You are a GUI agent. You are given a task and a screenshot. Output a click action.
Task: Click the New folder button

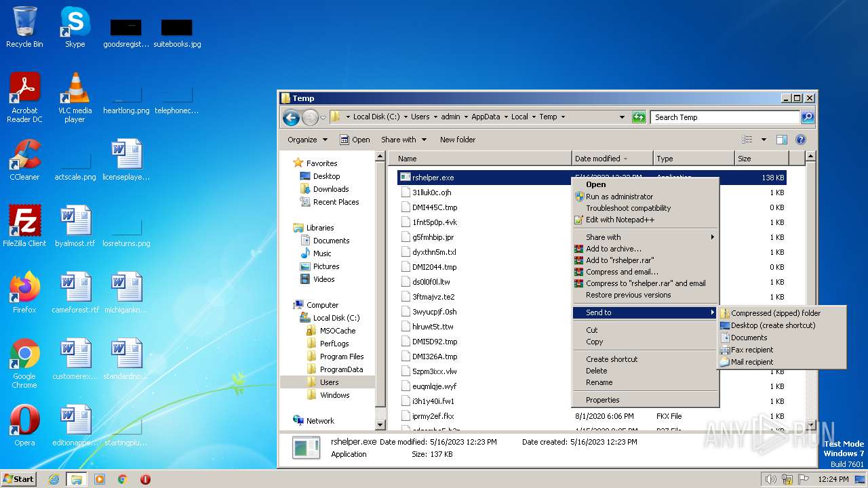click(458, 140)
